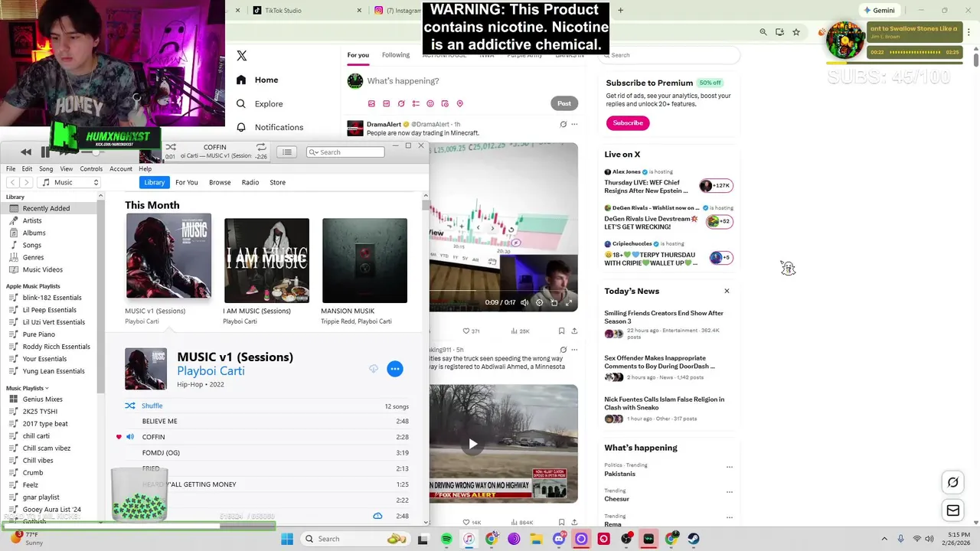The height and width of the screenshot is (551, 980).
Task: Shuffle the MUSIC v1 album
Action: [x=145, y=406]
